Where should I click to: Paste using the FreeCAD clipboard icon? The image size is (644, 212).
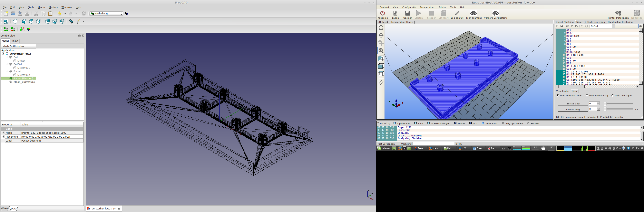(x=51, y=14)
